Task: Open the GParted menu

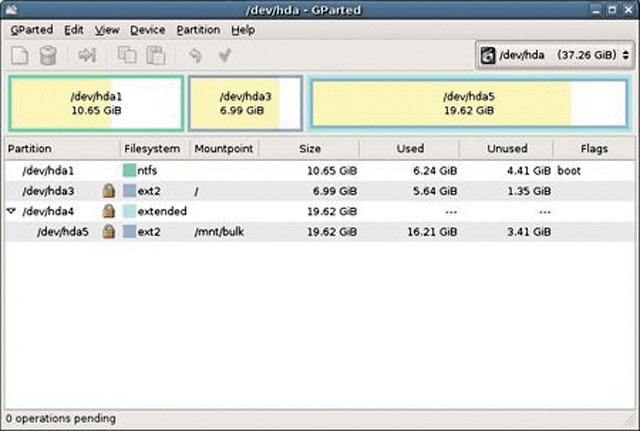Action: tap(32, 30)
